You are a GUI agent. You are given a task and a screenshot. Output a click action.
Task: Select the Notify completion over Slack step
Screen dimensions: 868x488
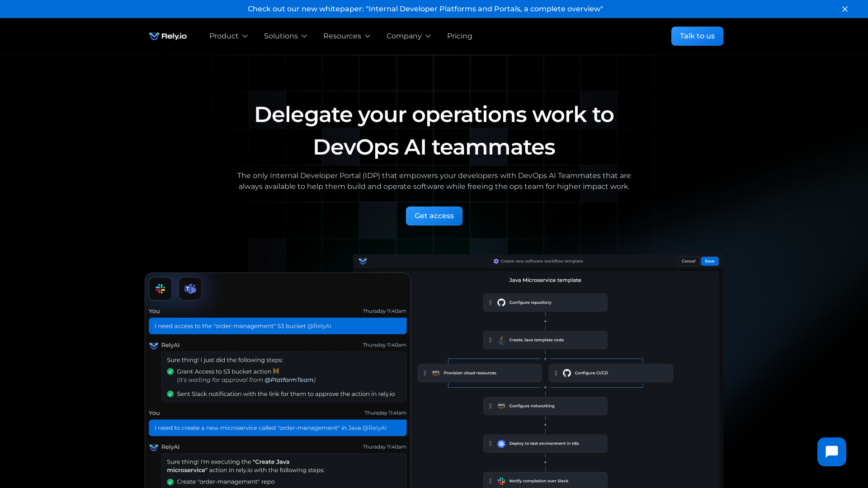click(545, 480)
